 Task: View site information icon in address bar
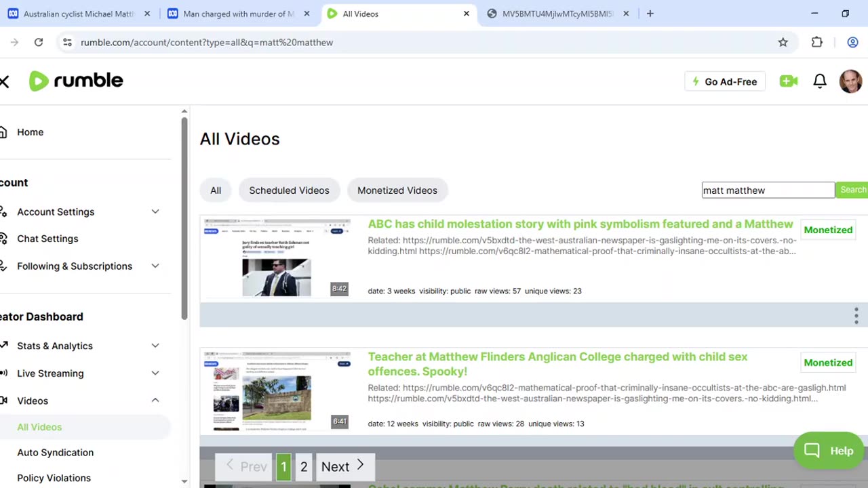click(x=66, y=42)
